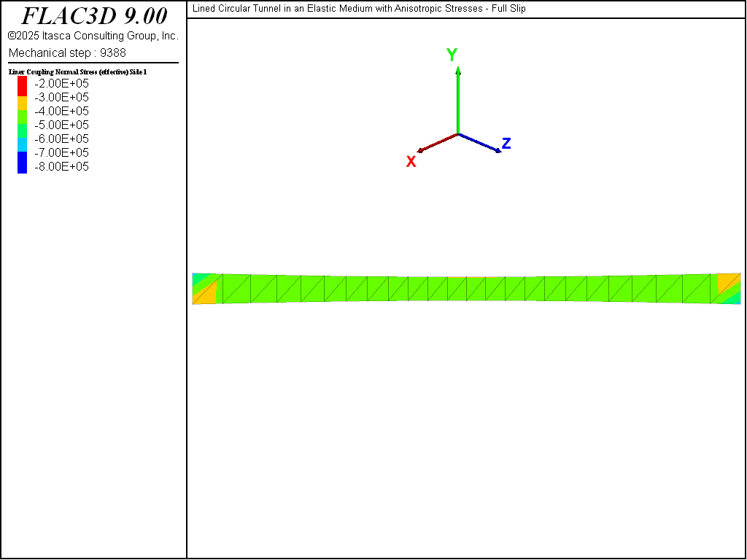Click the Itasca Consulting Group copyright line
Image resolution: width=747 pixels, height=560 pixels.
point(93,36)
